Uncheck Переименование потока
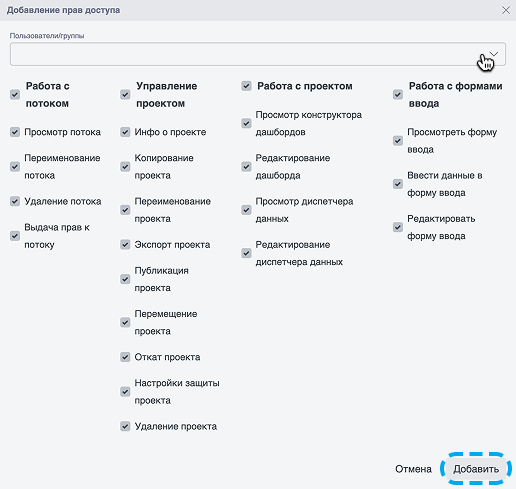Screen dimensions: 516x489 tap(15, 167)
